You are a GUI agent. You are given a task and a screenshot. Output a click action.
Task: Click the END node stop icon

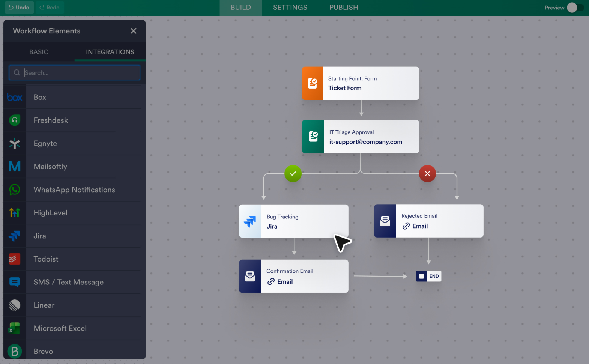(421, 276)
